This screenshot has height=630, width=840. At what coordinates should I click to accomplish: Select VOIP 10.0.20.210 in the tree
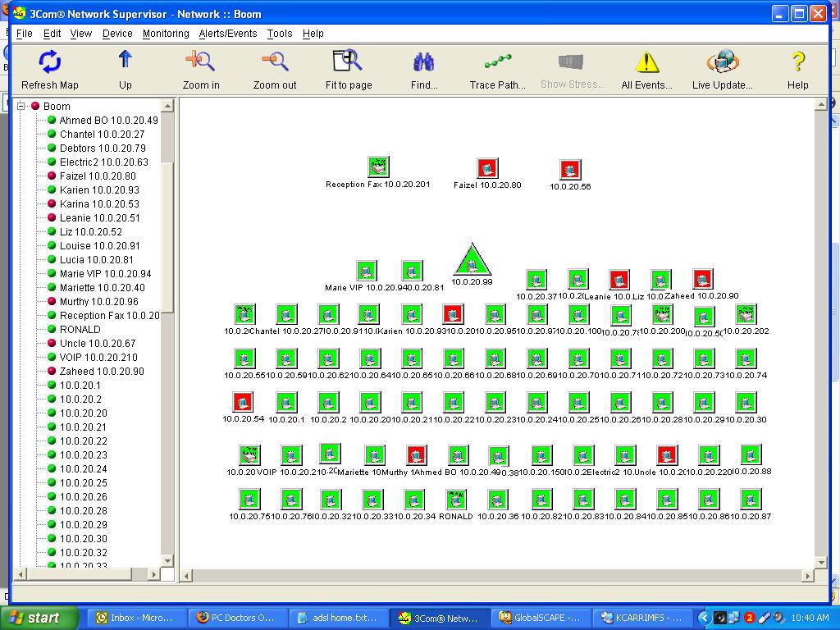pos(98,357)
